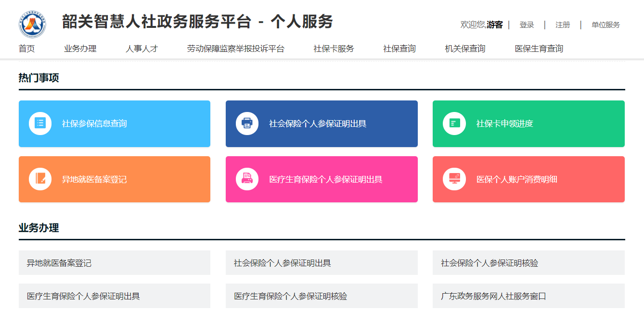
Task: Open the 社保查询 navigation item
Action: (399, 49)
